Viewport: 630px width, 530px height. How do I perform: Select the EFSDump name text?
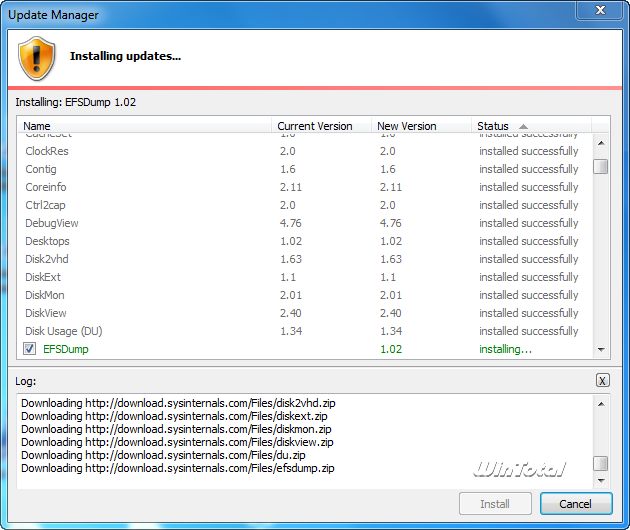pos(66,349)
